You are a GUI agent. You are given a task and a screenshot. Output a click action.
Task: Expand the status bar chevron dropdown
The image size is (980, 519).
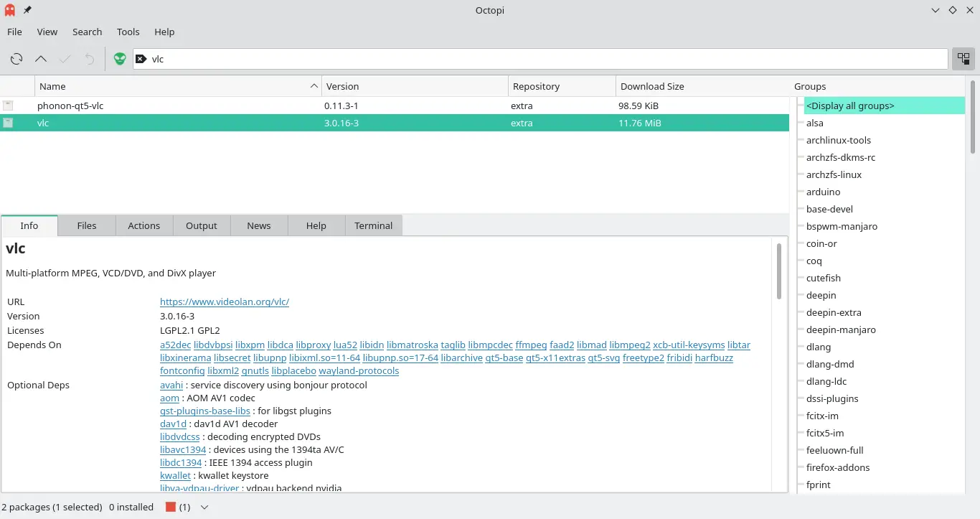click(204, 507)
